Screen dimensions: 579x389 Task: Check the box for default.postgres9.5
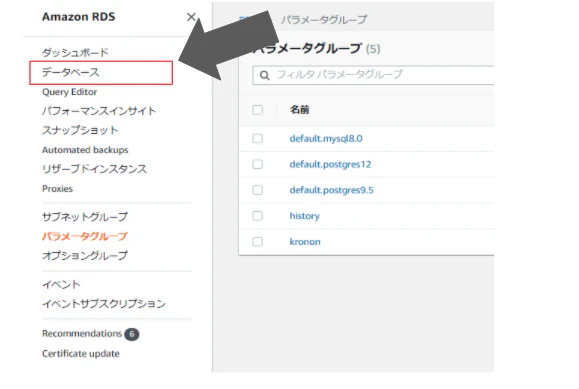pos(257,190)
